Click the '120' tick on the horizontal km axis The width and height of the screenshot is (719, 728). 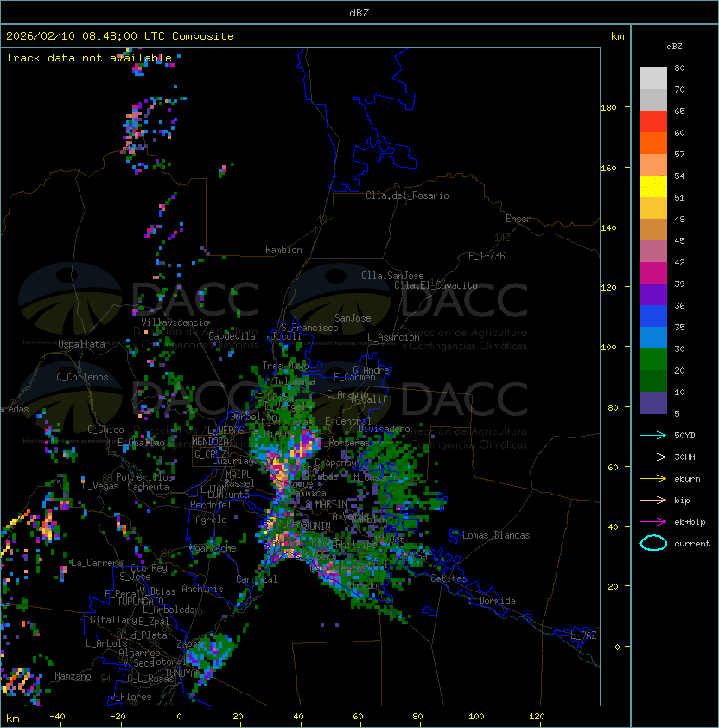point(537,717)
